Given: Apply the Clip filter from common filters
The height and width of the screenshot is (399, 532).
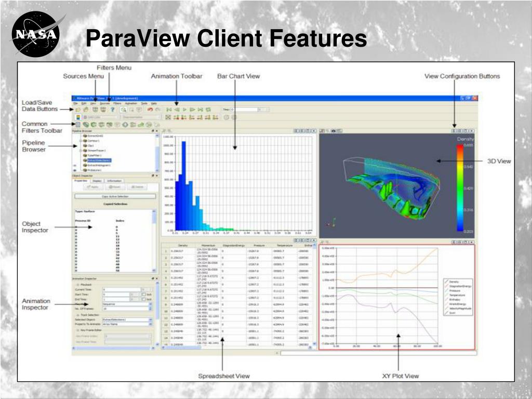Looking at the screenshot, I should coord(94,125).
